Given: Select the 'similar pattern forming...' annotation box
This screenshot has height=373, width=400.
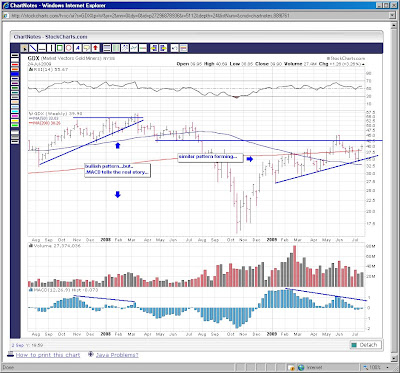Looking at the screenshot, I should pyautogui.click(x=210, y=157).
